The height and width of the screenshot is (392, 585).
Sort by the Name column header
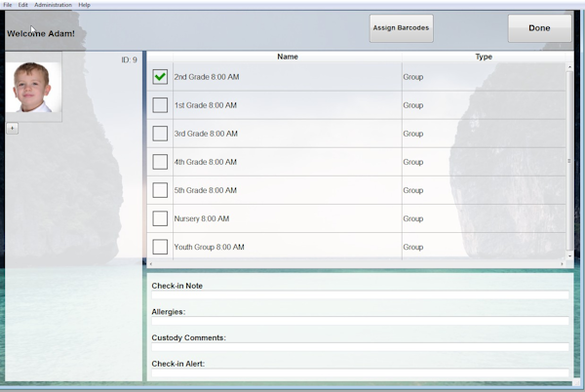click(x=288, y=57)
